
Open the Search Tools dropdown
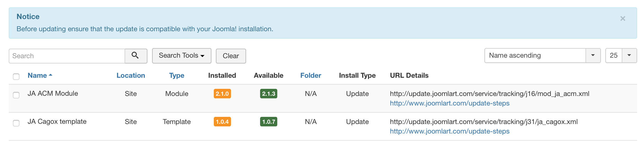point(182,56)
